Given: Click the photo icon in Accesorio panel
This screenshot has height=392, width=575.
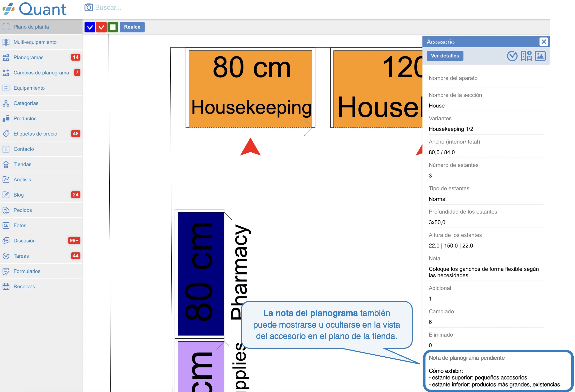Looking at the screenshot, I should tap(540, 56).
